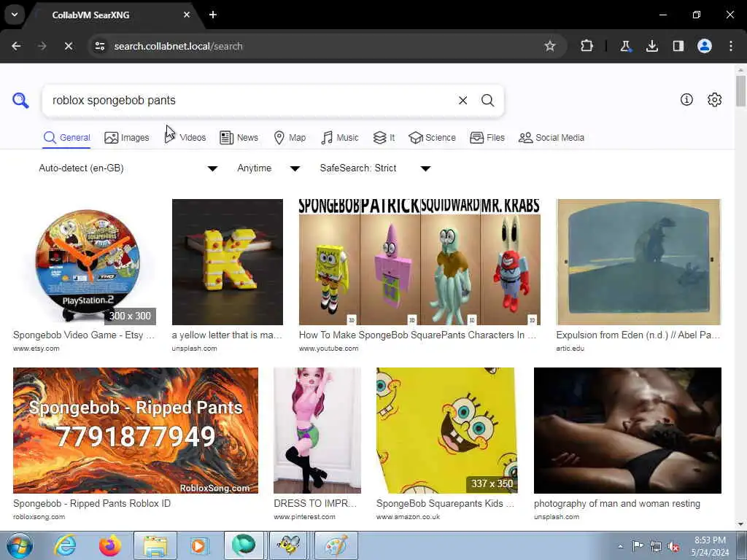The image size is (747, 560).
Task: Open Expulsion from Eden result link
Action: pyautogui.click(x=638, y=335)
